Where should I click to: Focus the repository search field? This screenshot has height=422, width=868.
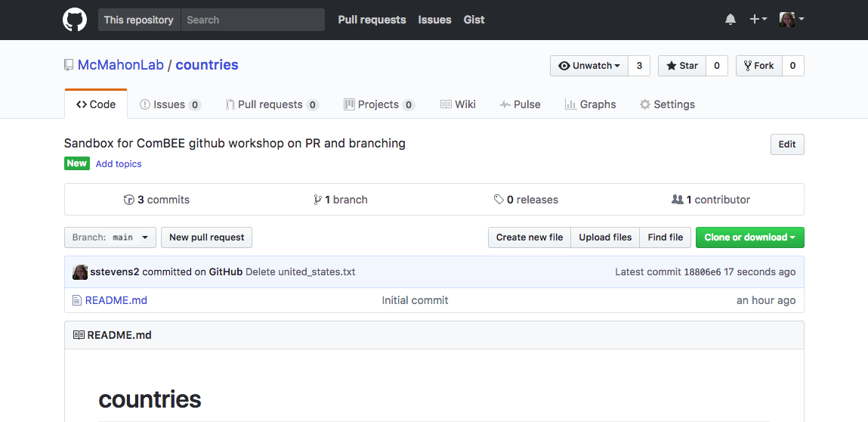click(x=252, y=20)
